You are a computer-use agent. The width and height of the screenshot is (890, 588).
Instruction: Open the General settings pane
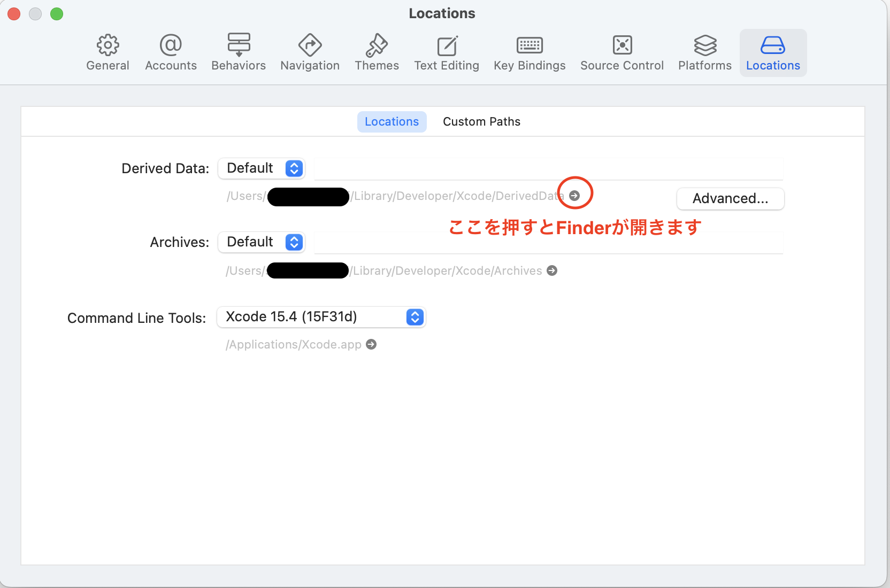(107, 52)
